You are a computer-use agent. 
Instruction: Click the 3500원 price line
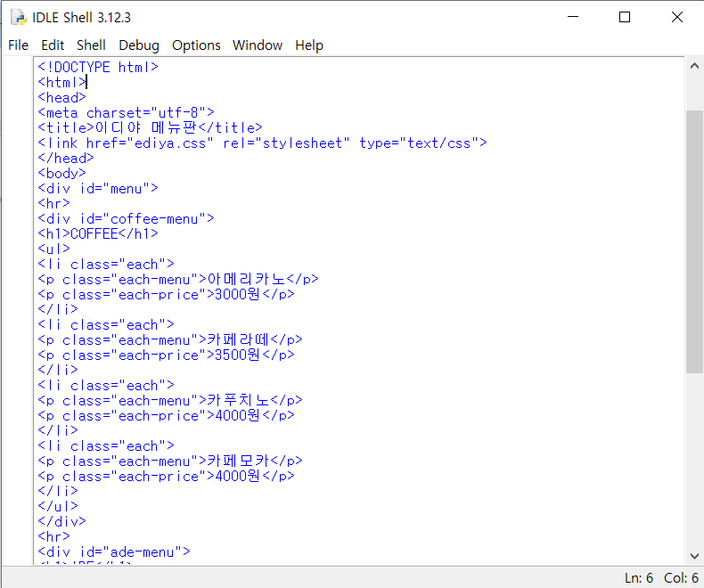click(x=166, y=355)
